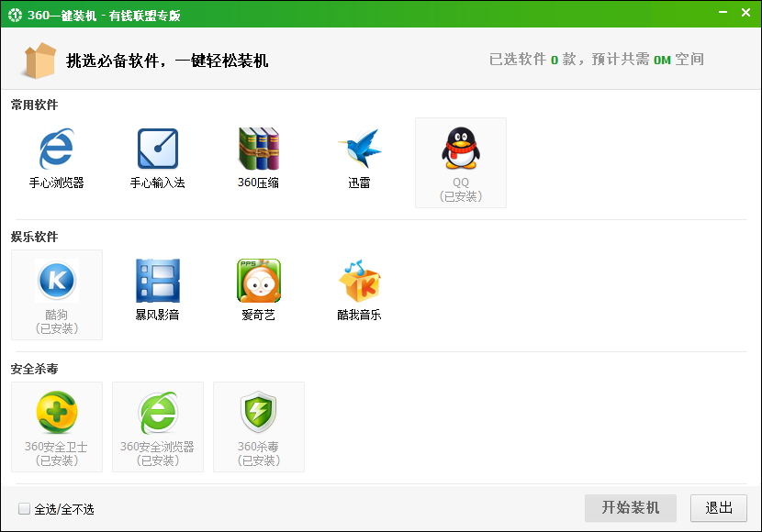Click the 酷狗 blue K icon
This screenshot has height=532, width=762.
pyautogui.click(x=57, y=281)
